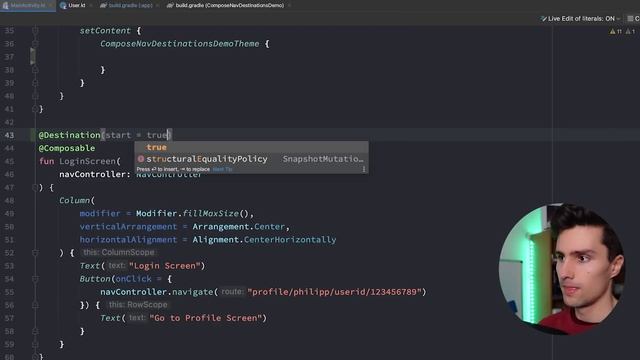Collapse the Button onClick block line 54
This screenshot has width=640, height=360.
coord(35,279)
